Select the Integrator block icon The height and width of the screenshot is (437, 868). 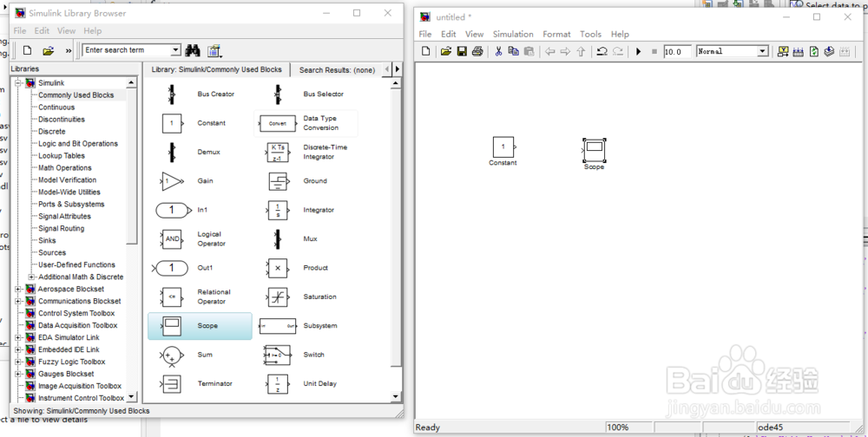coord(278,210)
